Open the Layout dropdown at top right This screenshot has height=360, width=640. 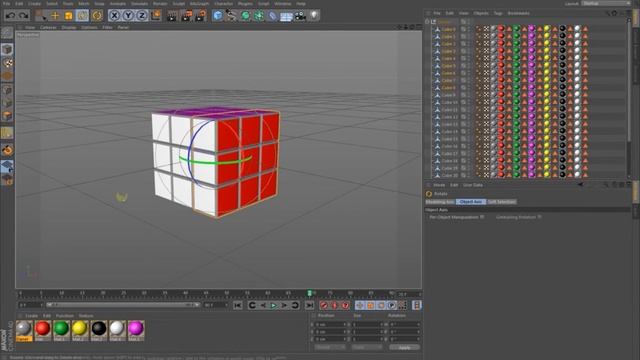pyautogui.click(x=606, y=3)
